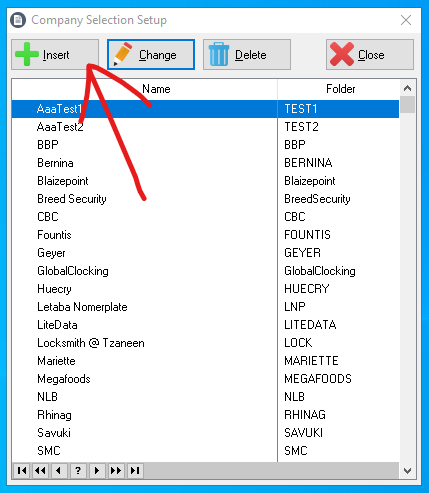Open the question mark locator button
Image resolution: width=429 pixels, height=493 pixels.
(x=78, y=470)
